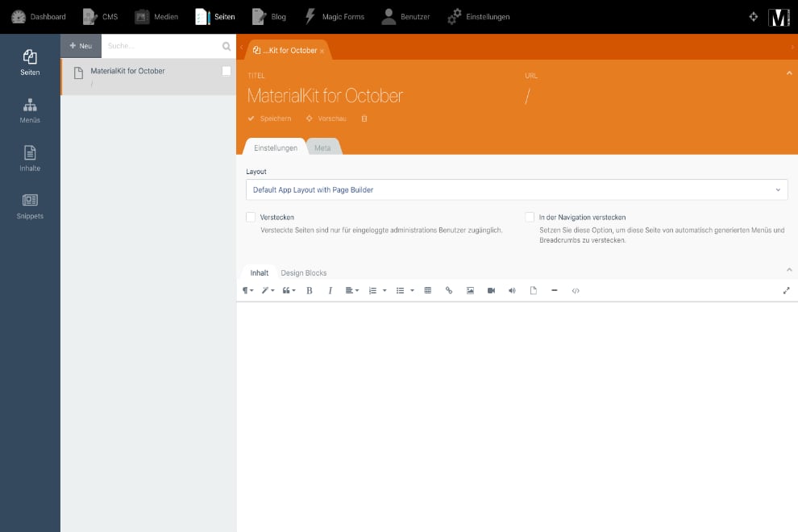Save the page with Speichern

[x=270, y=118]
